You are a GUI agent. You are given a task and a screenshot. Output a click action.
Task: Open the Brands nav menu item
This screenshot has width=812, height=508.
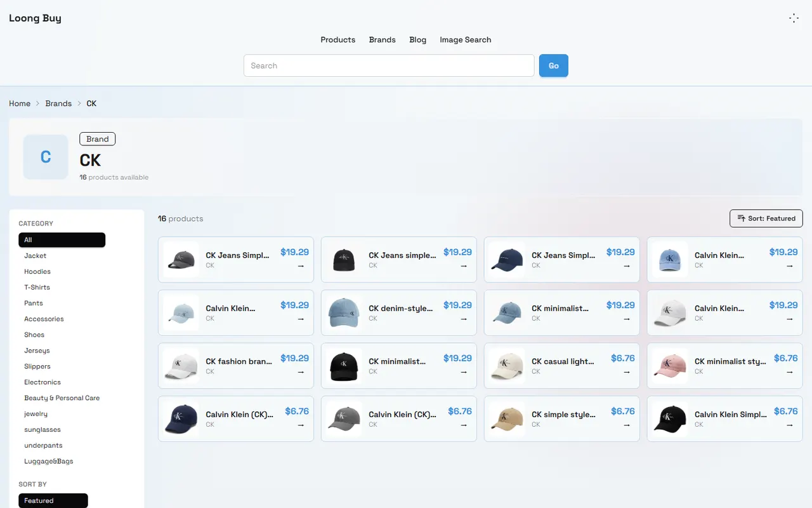(382, 39)
